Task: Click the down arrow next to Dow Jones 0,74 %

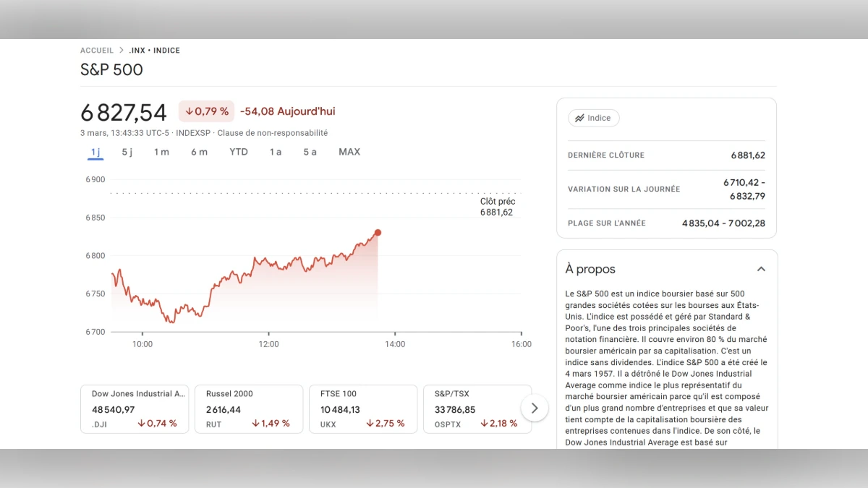Action: tap(141, 424)
